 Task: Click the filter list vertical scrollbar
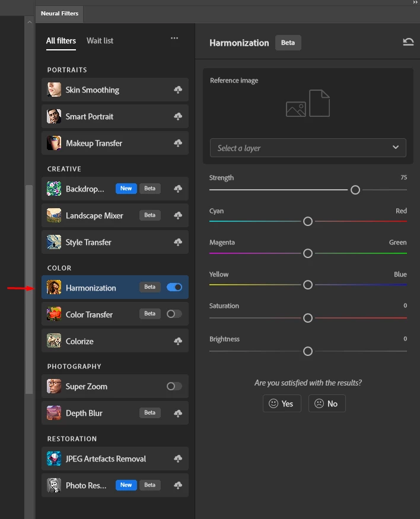click(30, 289)
